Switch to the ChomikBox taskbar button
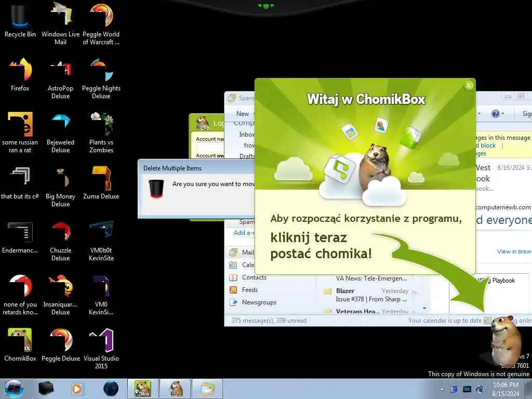Viewport: 532px width, 399px height. [143, 389]
